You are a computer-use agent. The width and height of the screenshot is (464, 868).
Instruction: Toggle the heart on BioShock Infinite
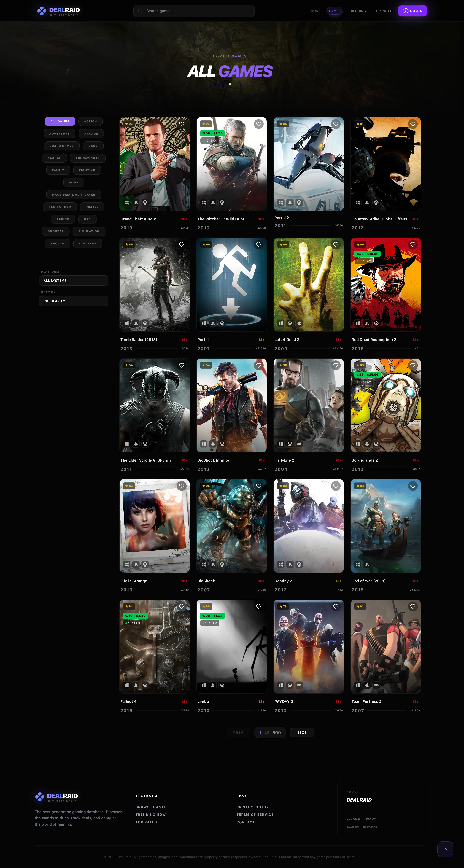tap(259, 365)
